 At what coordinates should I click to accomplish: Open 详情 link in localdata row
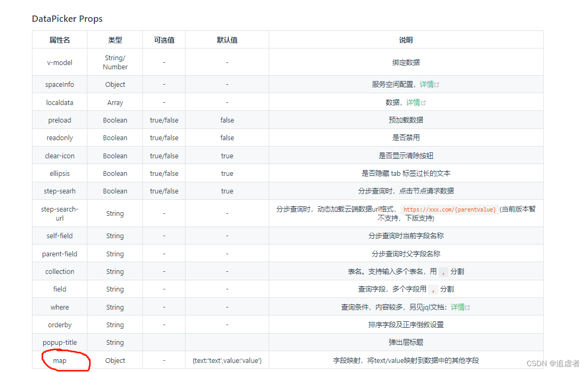point(414,102)
